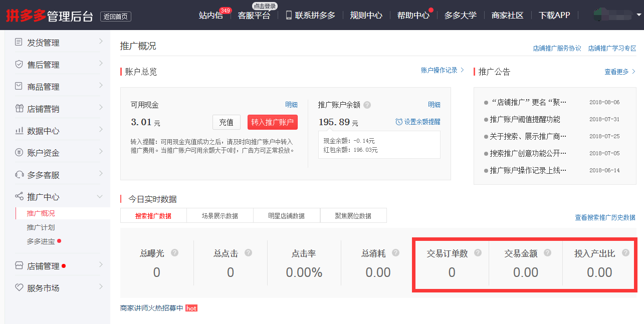Click the 多多客服 headset icon
The width and height of the screenshot is (644, 324).
pos(19,175)
